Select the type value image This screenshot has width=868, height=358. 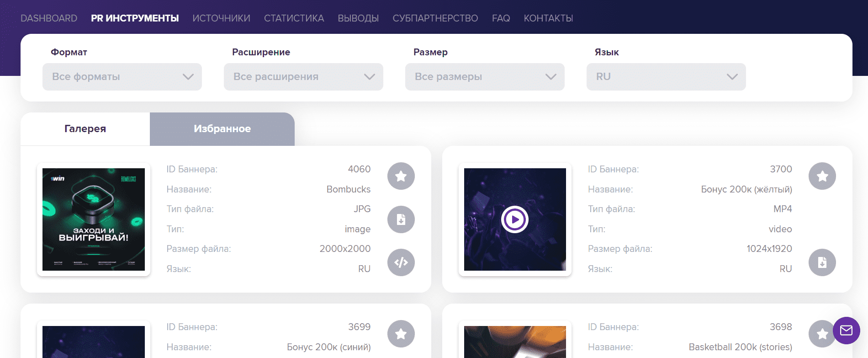tap(358, 229)
